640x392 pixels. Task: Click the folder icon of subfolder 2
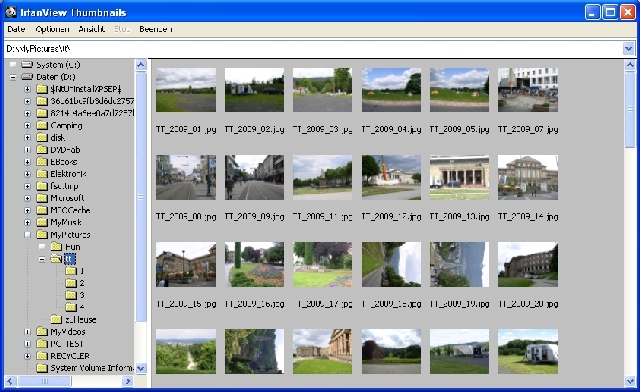(x=71, y=283)
